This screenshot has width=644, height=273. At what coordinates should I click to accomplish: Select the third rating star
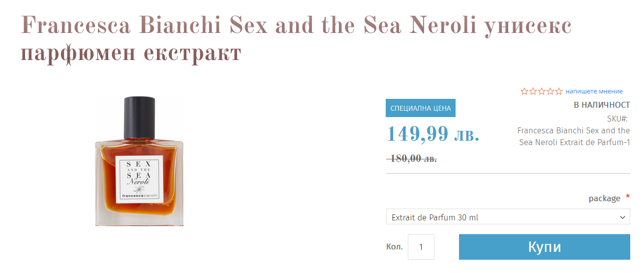tap(542, 91)
